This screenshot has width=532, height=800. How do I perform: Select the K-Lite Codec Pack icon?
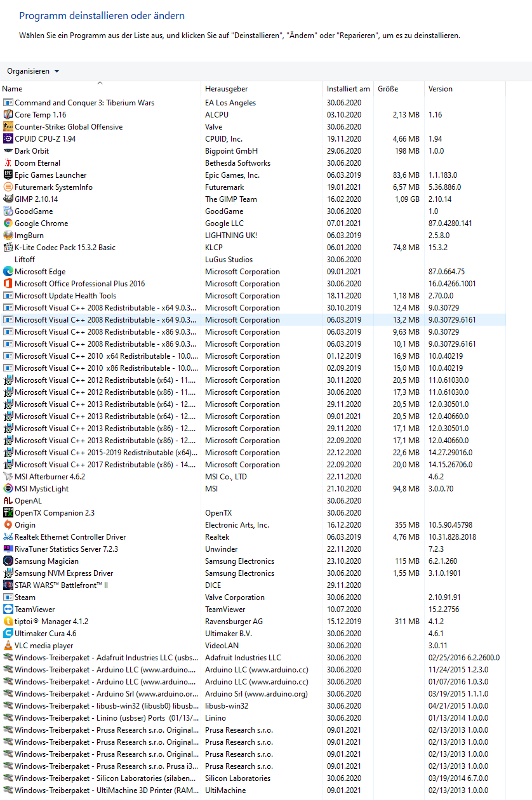tap(8, 248)
